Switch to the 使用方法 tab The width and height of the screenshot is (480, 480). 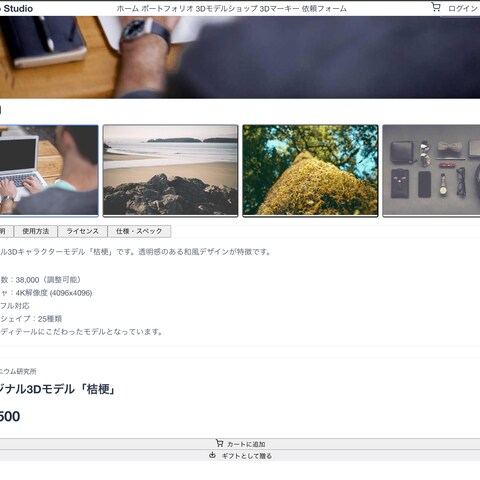(x=36, y=231)
